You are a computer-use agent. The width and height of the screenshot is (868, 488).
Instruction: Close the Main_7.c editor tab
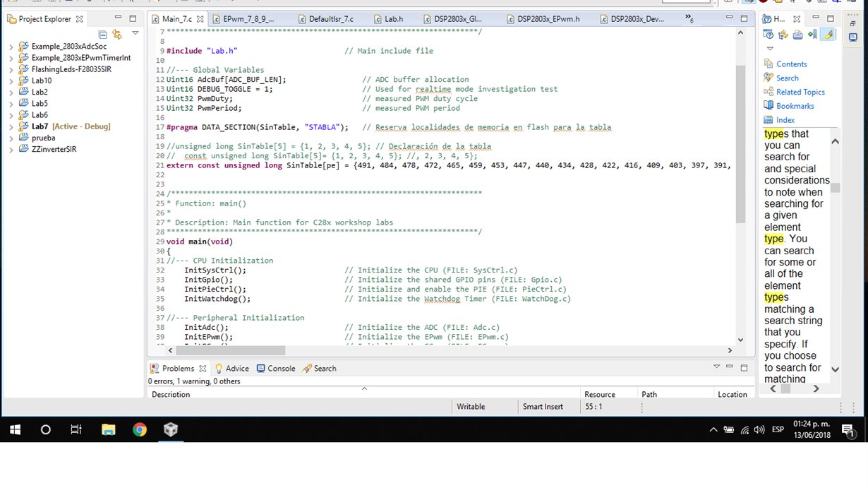click(x=200, y=19)
